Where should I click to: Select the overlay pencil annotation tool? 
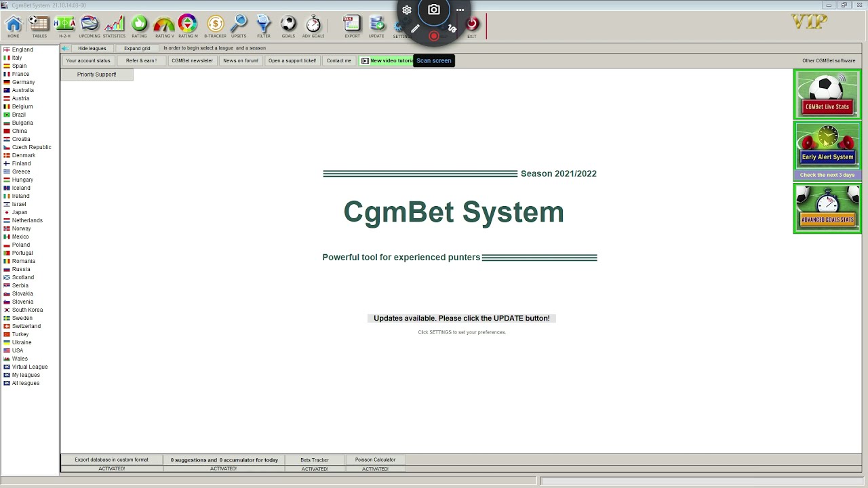click(415, 28)
